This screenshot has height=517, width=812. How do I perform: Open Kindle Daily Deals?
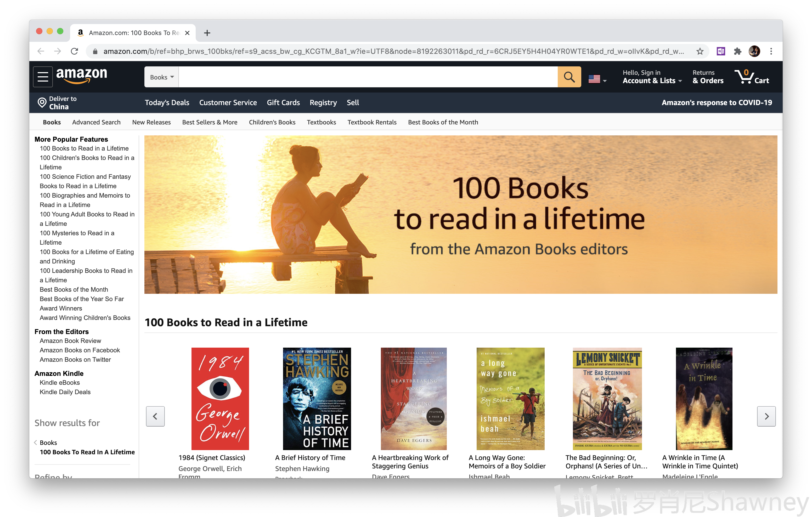(65, 392)
